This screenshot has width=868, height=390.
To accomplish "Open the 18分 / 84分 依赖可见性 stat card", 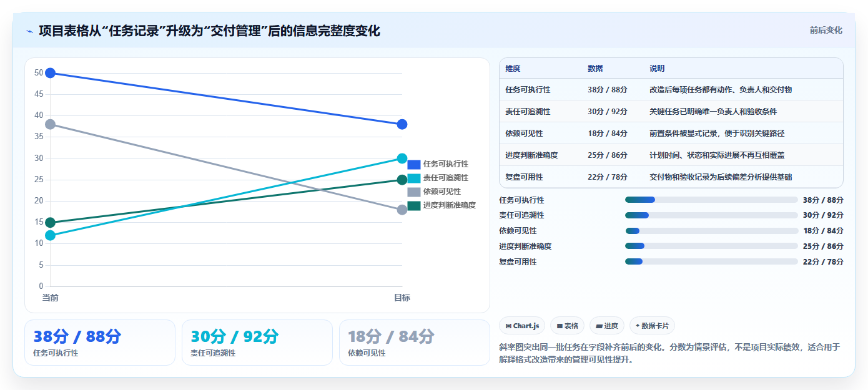I will (415, 343).
